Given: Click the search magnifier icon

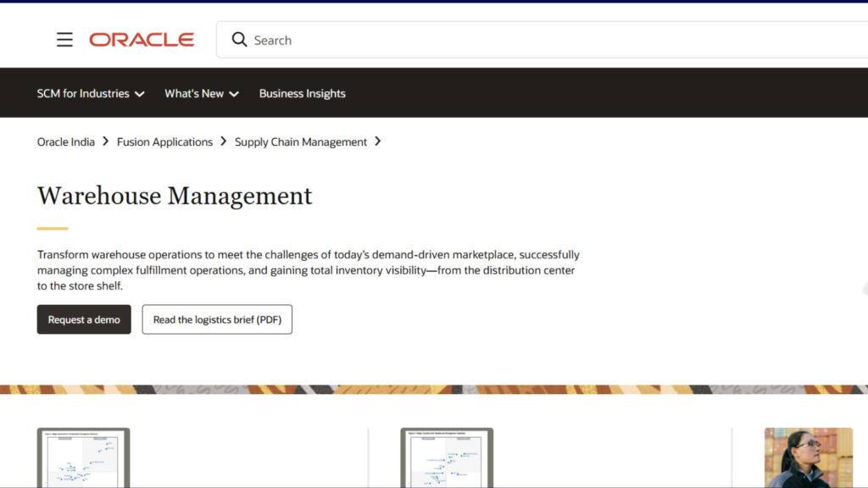Looking at the screenshot, I should pos(239,40).
